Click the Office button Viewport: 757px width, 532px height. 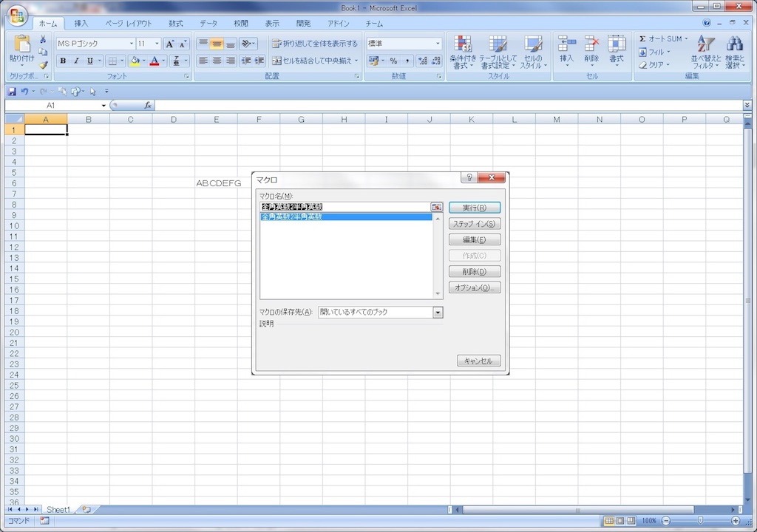pyautogui.click(x=18, y=16)
